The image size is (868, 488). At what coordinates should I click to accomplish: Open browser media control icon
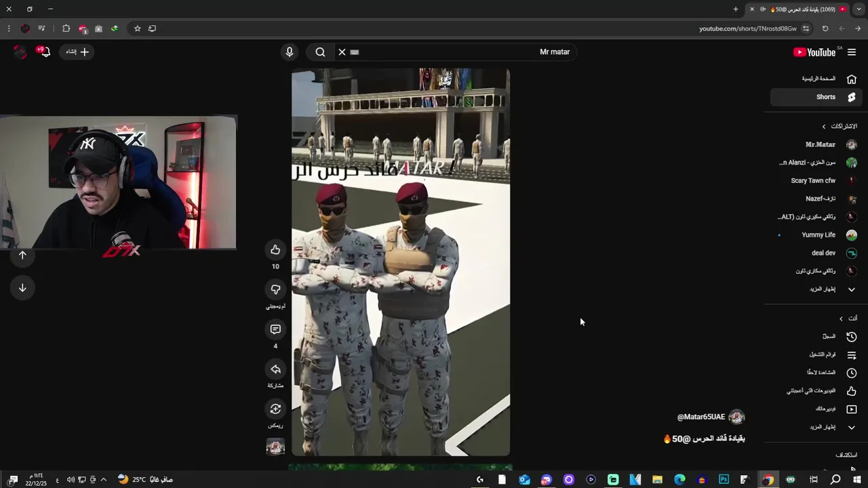tap(41, 28)
